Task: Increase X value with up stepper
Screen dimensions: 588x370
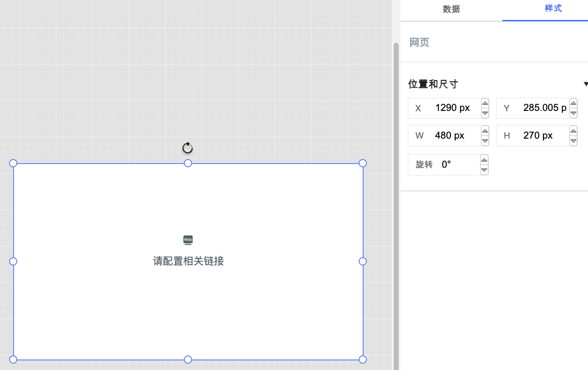Action: pos(485,103)
